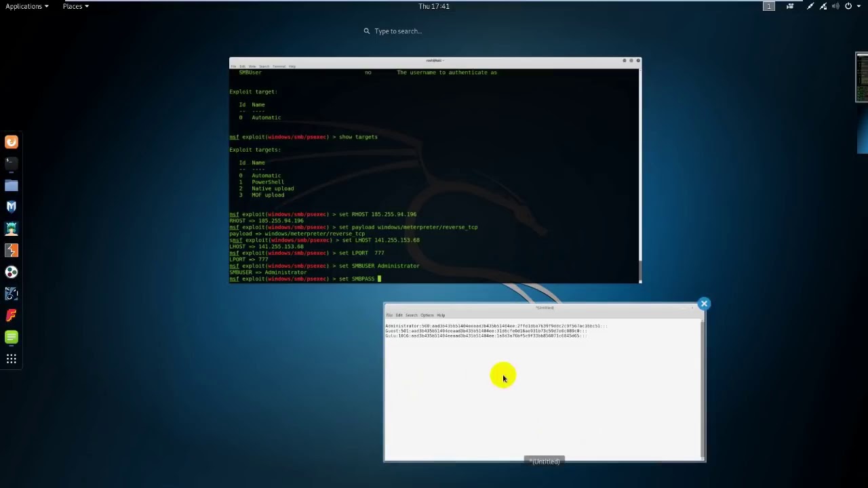The image size is (868, 488).
Task: Open Help menu in Untitled editor
Action: (x=441, y=315)
